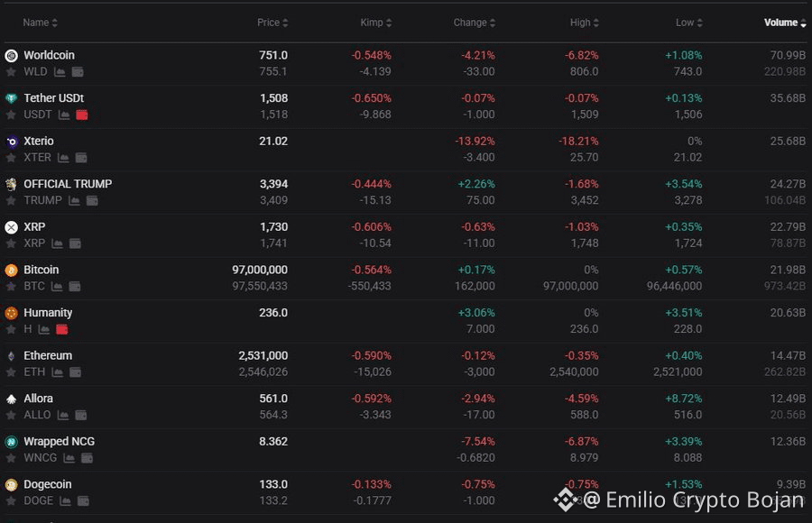Open the wallet icon next to ETH
Viewport: 812px width, 523px height.
75,372
